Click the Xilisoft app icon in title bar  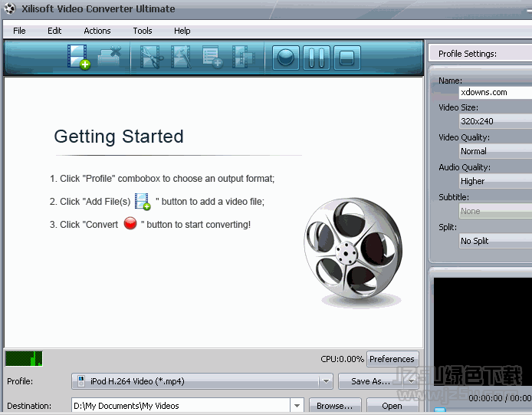click(x=9, y=8)
